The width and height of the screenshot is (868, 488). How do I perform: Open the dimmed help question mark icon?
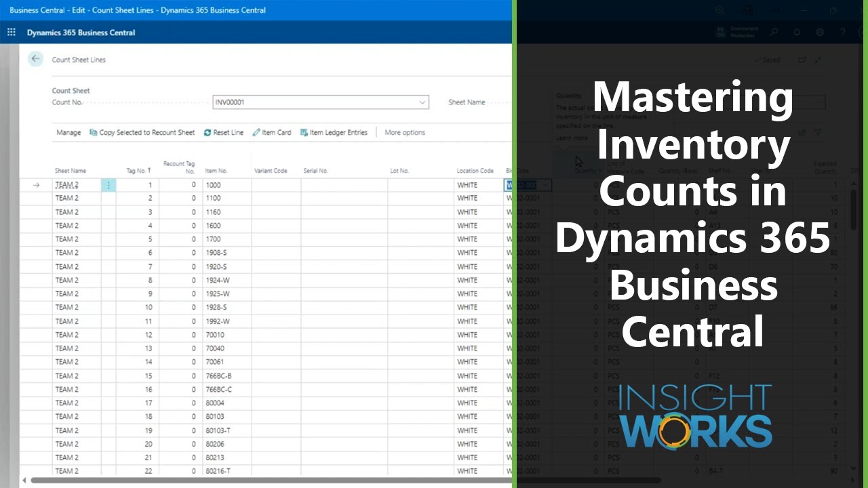(x=843, y=33)
